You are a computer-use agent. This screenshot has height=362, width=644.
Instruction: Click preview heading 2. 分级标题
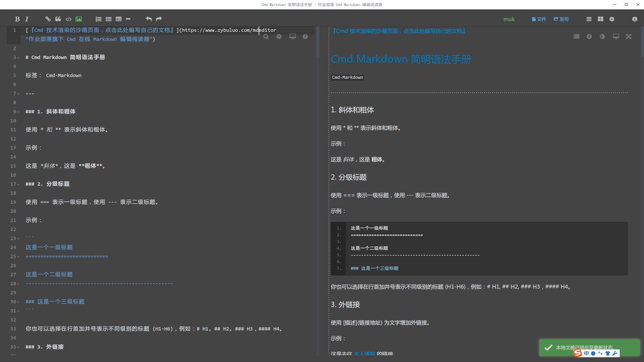pos(349,177)
